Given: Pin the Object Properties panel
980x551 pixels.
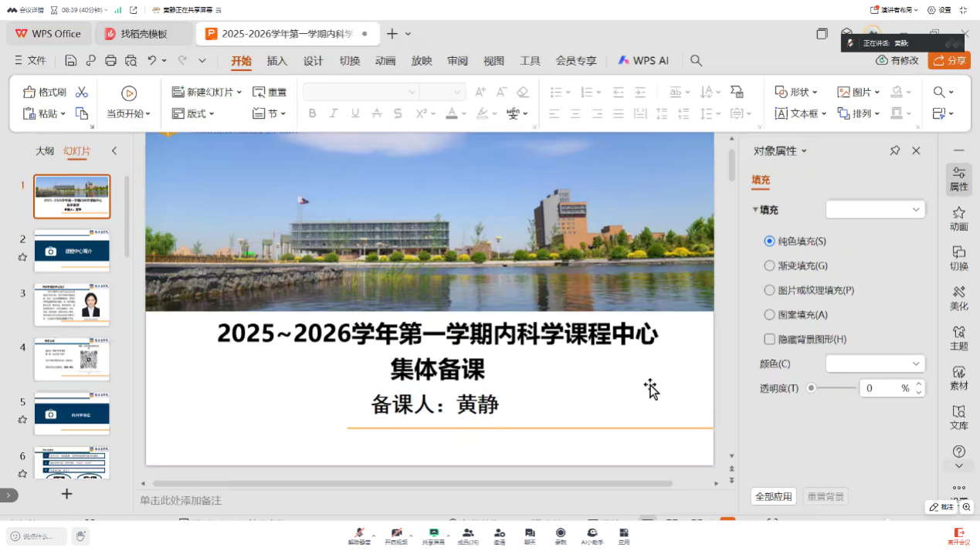Looking at the screenshot, I should click(894, 150).
